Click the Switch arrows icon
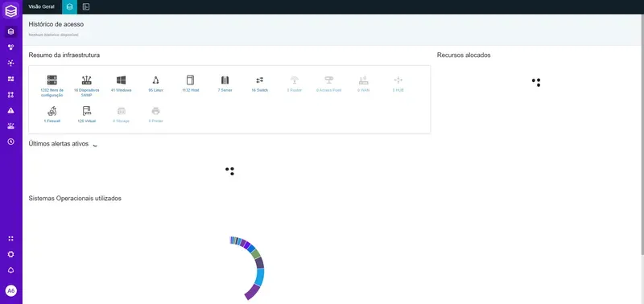 [259, 80]
